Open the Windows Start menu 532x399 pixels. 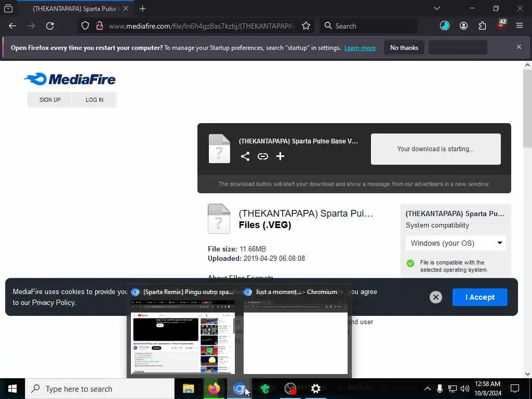12,389
